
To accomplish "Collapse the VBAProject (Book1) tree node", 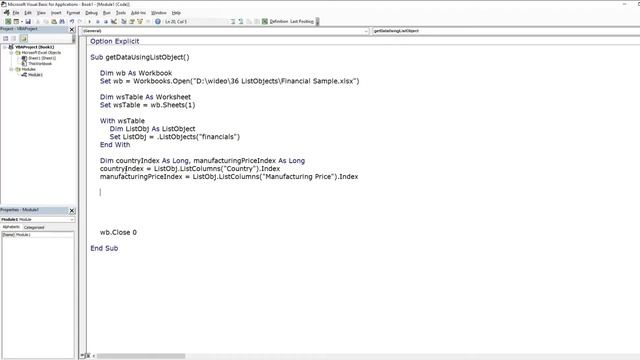I will (x=5, y=47).
